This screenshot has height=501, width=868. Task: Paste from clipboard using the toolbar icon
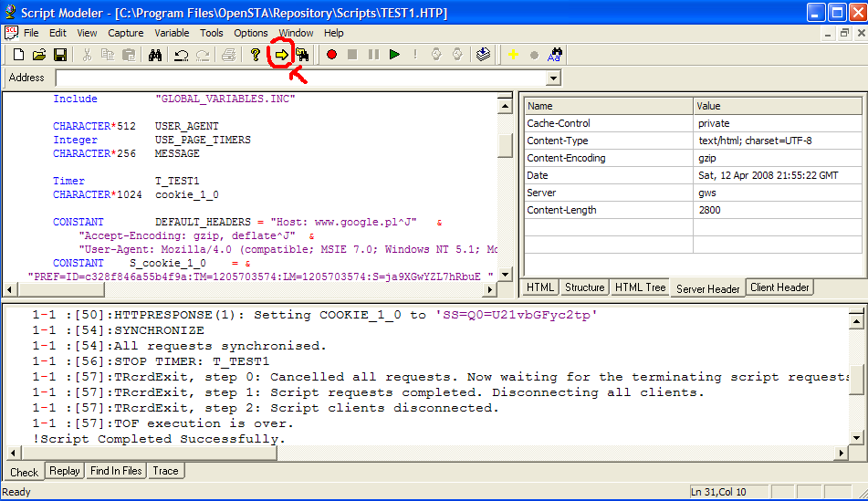pyautogui.click(x=129, y=55)
